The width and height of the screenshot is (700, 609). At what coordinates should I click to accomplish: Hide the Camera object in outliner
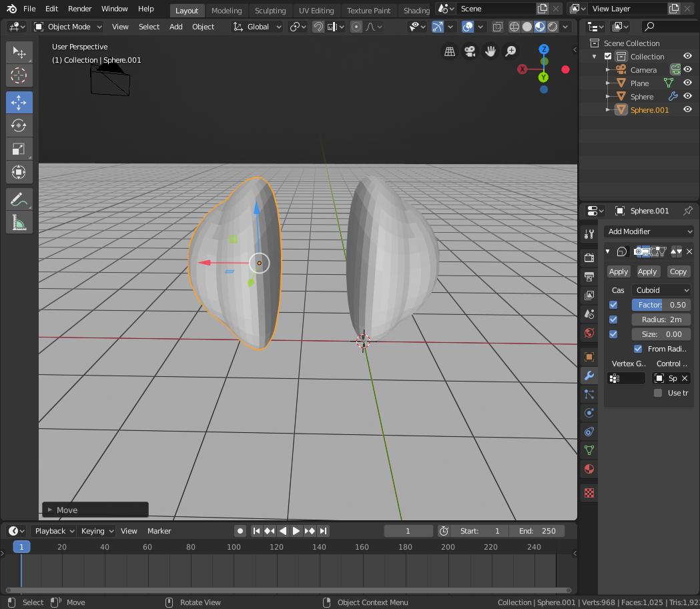[x=687, y=69]
